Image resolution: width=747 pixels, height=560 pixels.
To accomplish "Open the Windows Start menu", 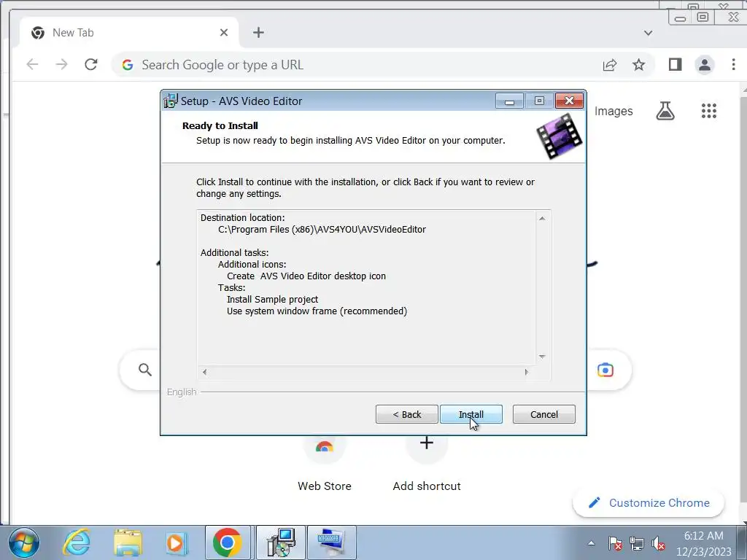I will point(24,542).
